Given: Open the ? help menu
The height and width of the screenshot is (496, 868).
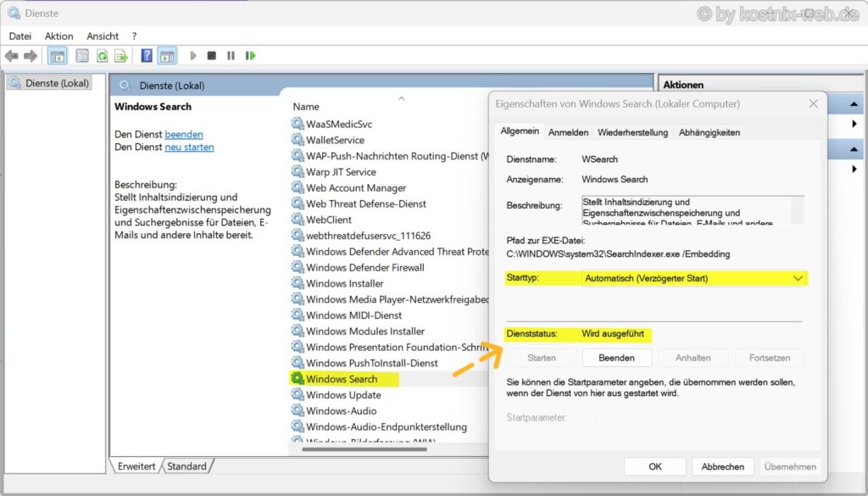Looking at the screenshot, I should [x=134, y=36].
